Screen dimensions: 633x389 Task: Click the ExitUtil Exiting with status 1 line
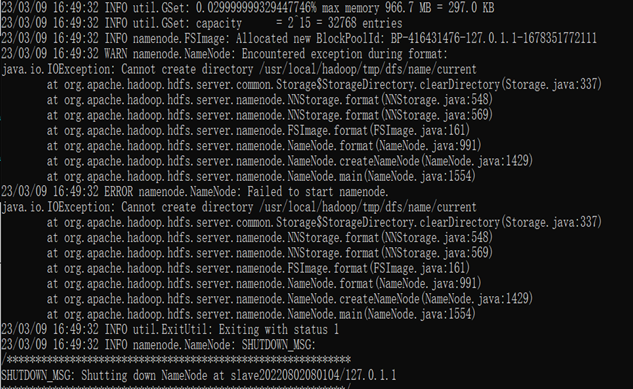170,329
